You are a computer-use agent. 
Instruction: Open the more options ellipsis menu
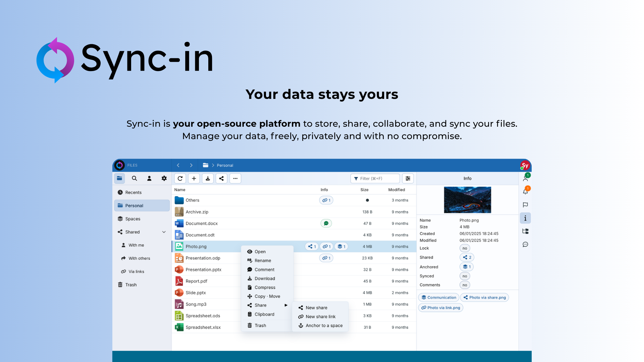point(235,178)
